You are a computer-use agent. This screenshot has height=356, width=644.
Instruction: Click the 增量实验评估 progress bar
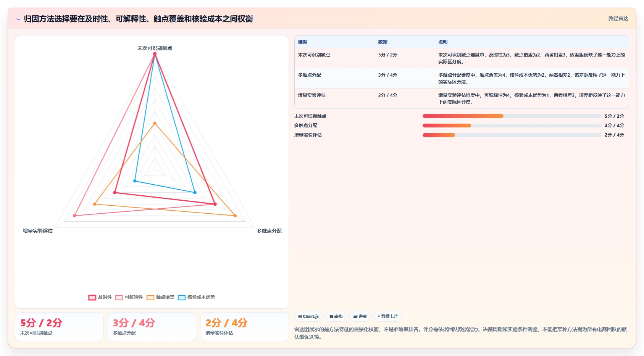(x=512, y=135)
